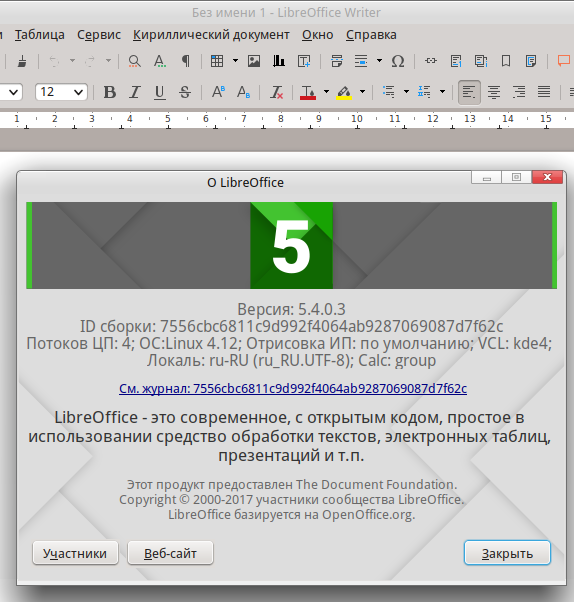Viewport: 574px width, 602px height.
Task: Insert footnote icon
Action: (x=456, y=61)
